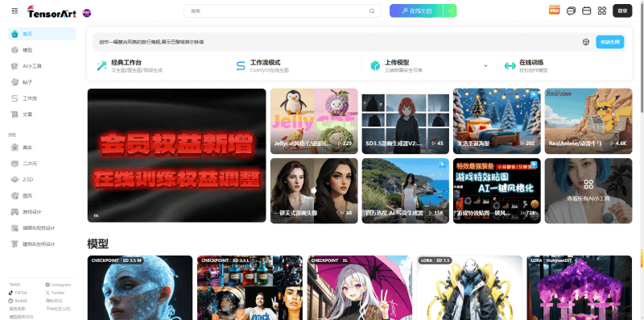Click the 在线生图 gradient button
This screenshot has width=644, height=320.
(x=416, y=11)
